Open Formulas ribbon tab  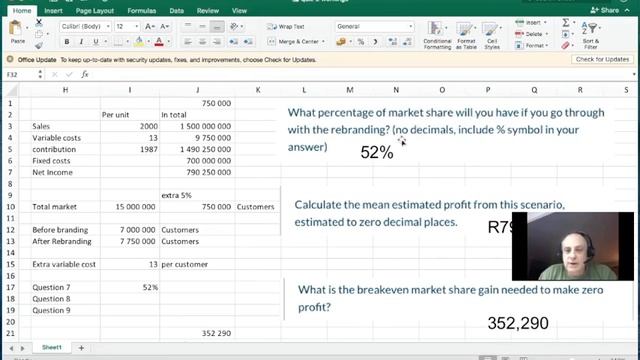coord(141,11)
